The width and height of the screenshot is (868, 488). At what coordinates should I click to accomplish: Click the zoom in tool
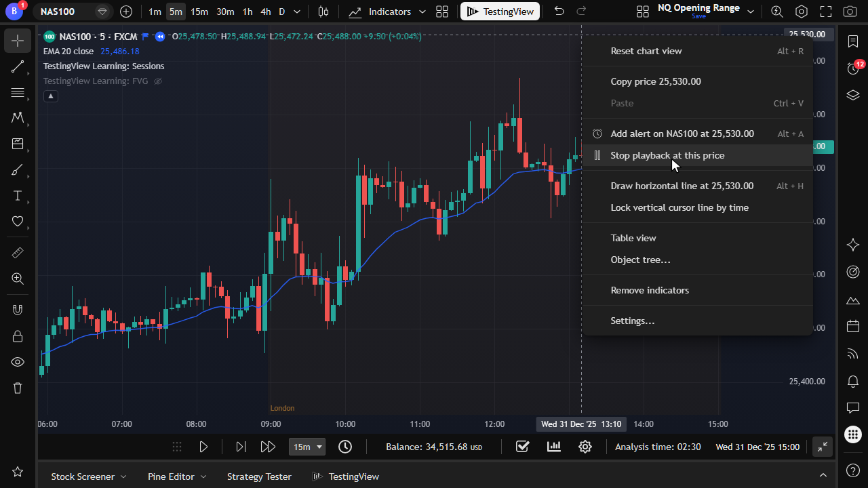point(18,279)
